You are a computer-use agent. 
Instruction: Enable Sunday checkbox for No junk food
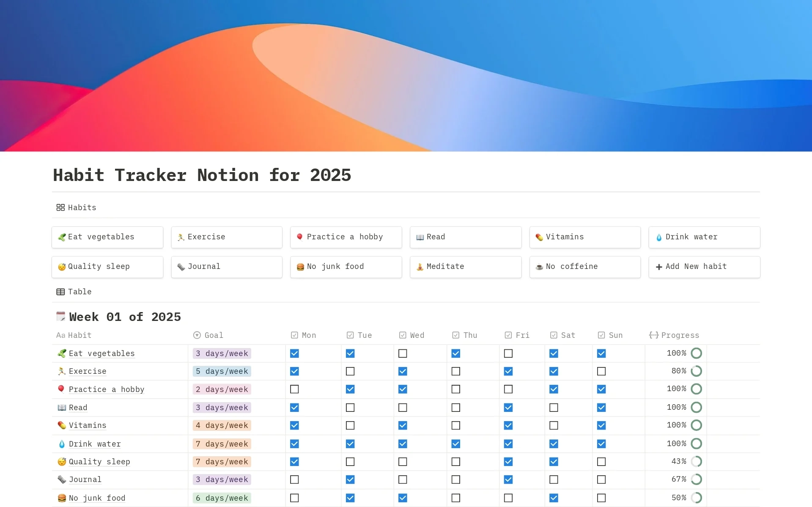point(602,499)
